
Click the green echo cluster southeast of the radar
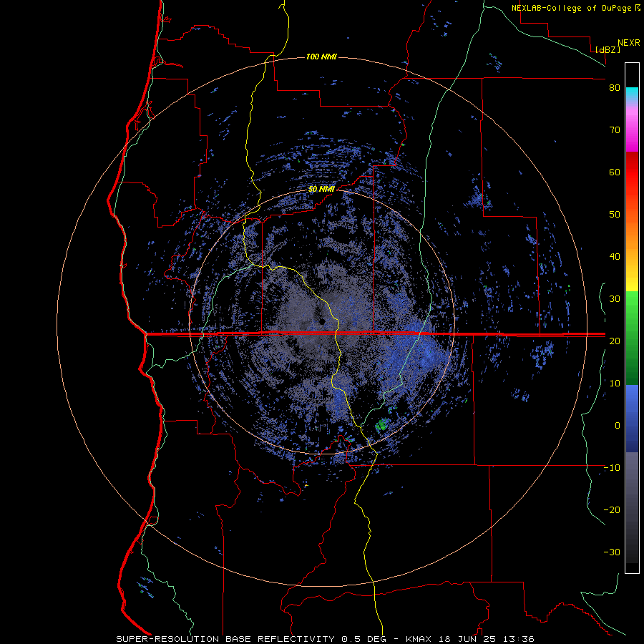(383, 425)
